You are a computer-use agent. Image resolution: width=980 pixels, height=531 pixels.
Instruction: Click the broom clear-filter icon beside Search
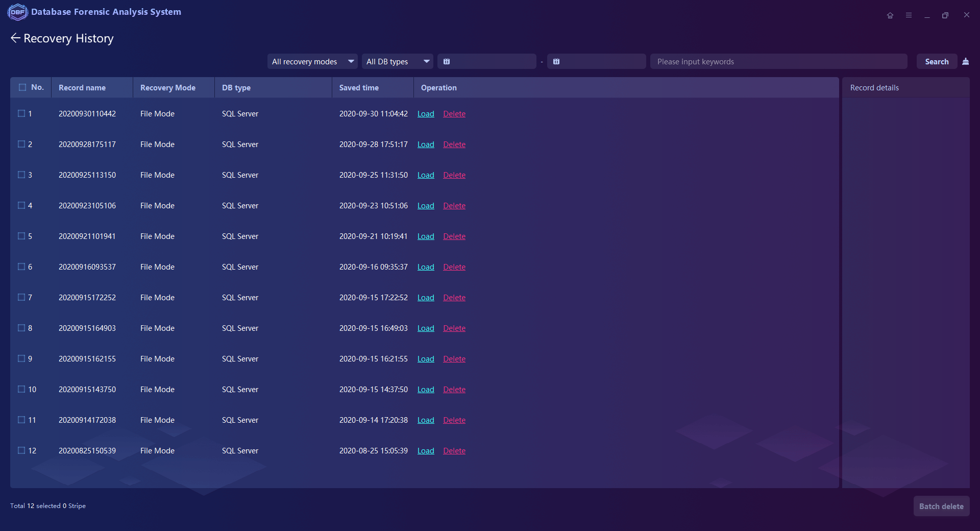pyautogui.click(x=965, y=62)
